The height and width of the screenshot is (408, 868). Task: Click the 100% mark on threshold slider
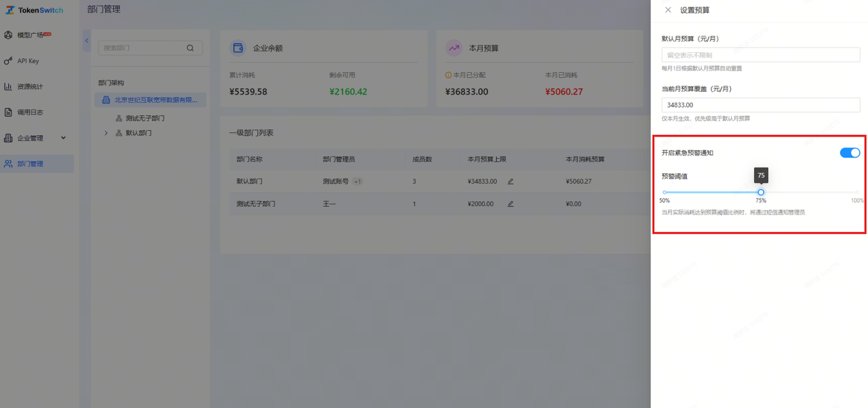coord(857,200)
